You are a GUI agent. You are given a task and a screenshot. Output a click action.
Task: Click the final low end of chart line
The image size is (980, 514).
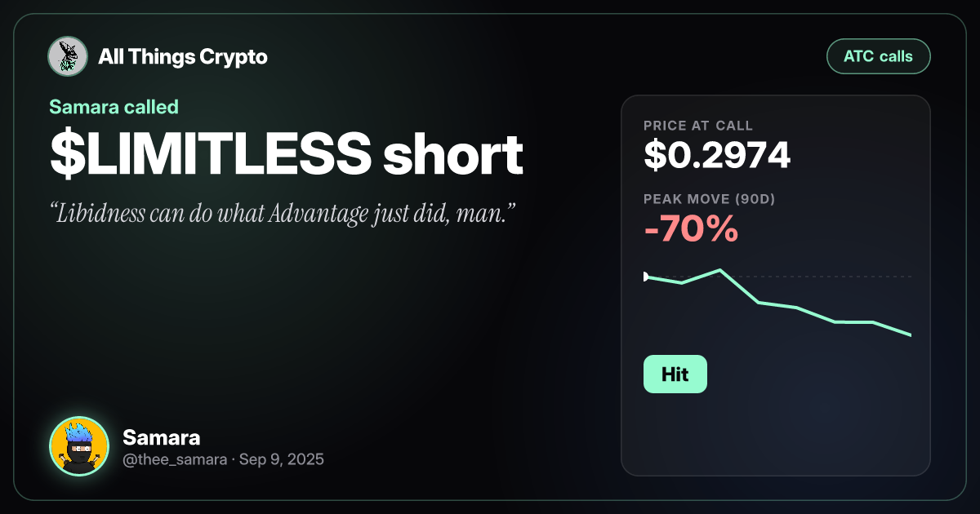pyautogui.click(x=909, y=335)
